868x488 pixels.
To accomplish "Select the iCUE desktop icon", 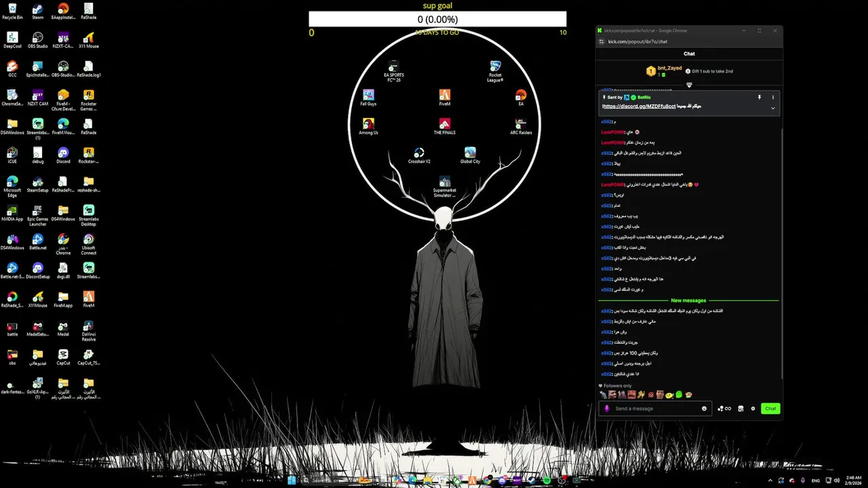I will tap(12, 155).
